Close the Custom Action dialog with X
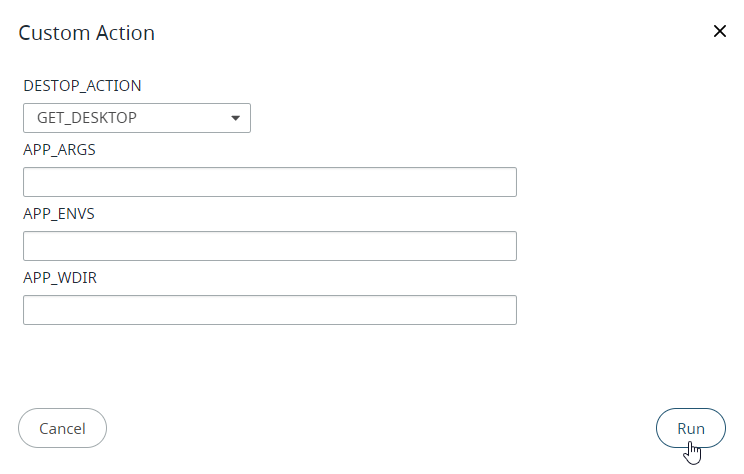Viewport: 744px width, 474px height. (719, 31)
